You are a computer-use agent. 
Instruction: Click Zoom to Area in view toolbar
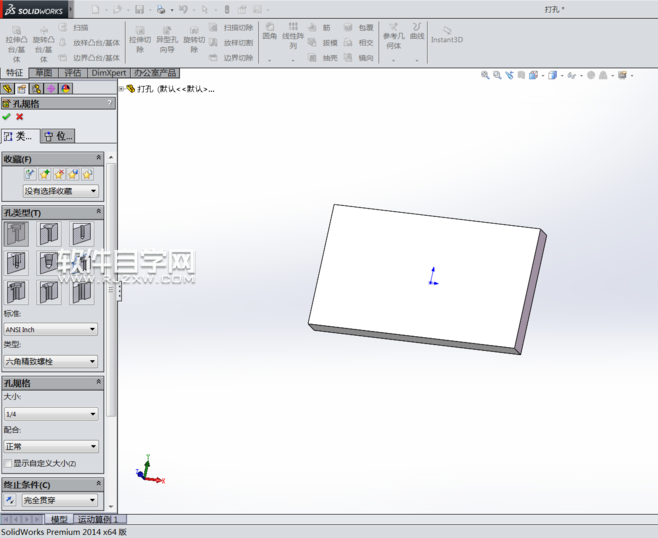click(497, 75)
